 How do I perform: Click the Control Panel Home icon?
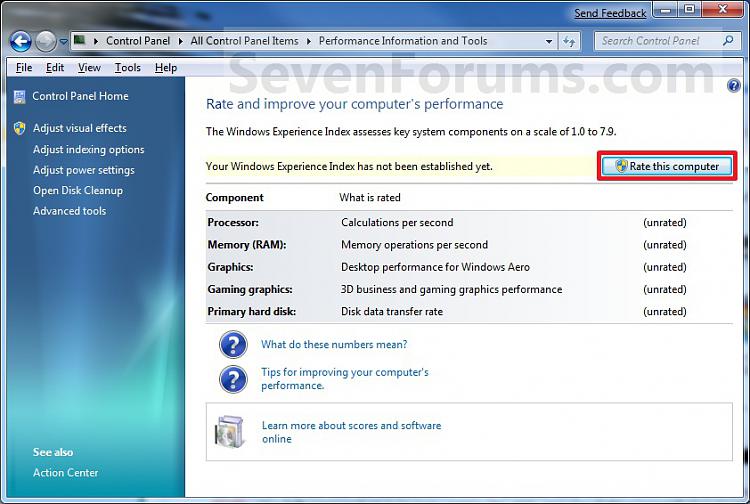click(20, 97)
